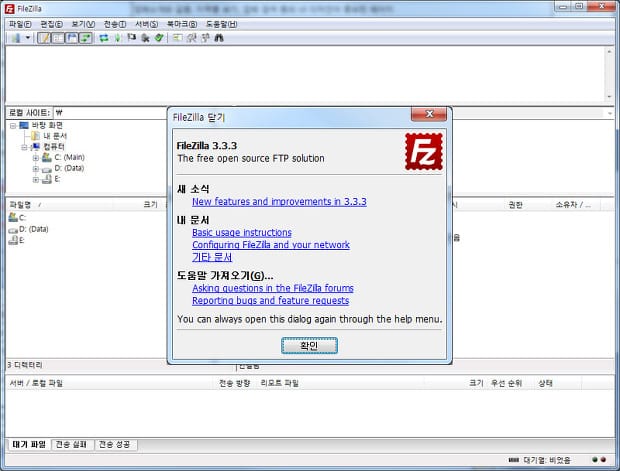Toggle message log display toolbar icon
This screenshot has width=620, height=471.
point(44,38)
